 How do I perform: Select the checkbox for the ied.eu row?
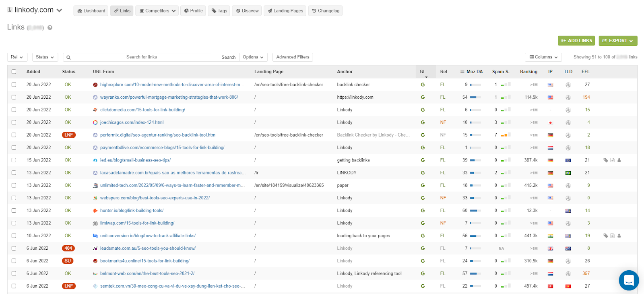coord(14,160)
